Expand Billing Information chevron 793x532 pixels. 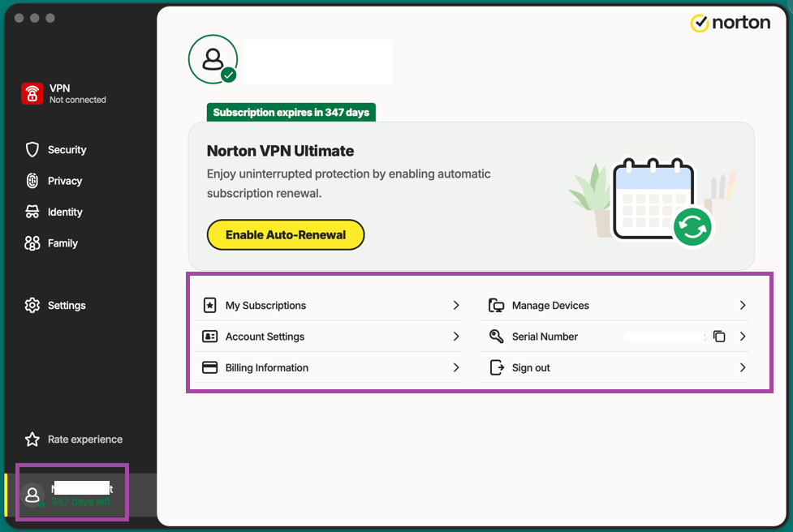pyautogui.click(x=456, y=367)
